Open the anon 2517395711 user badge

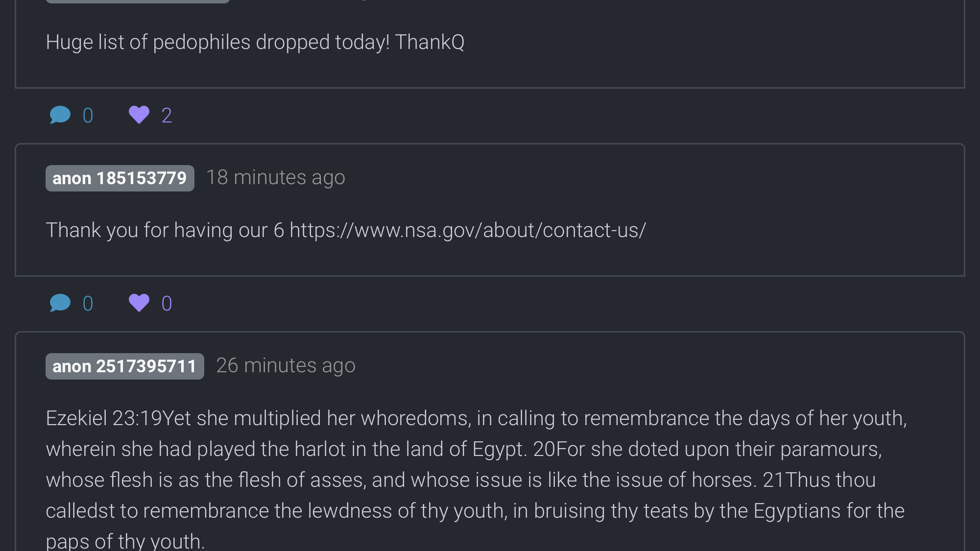[x=125, y=366]
